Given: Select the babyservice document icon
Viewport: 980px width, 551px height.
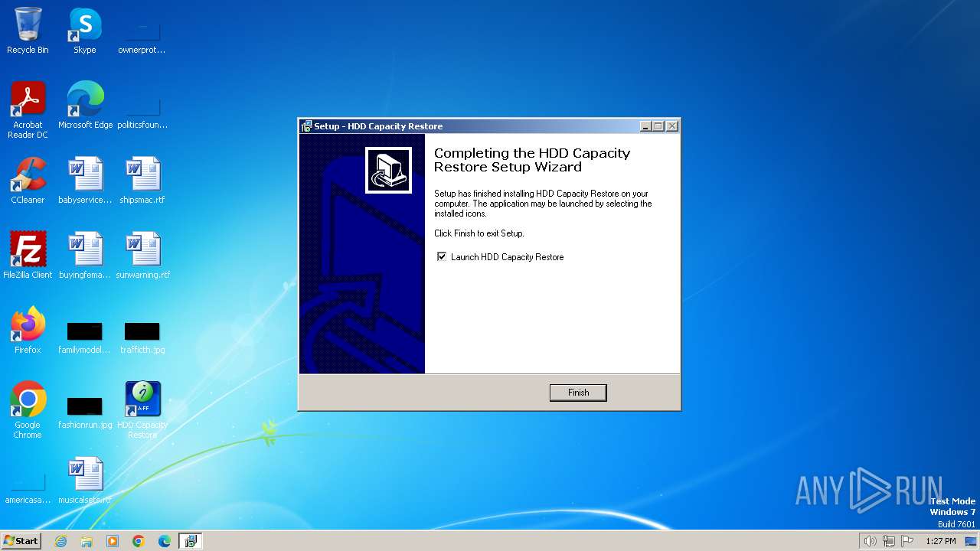Looking at the screenshot, I should pos(85,181).
